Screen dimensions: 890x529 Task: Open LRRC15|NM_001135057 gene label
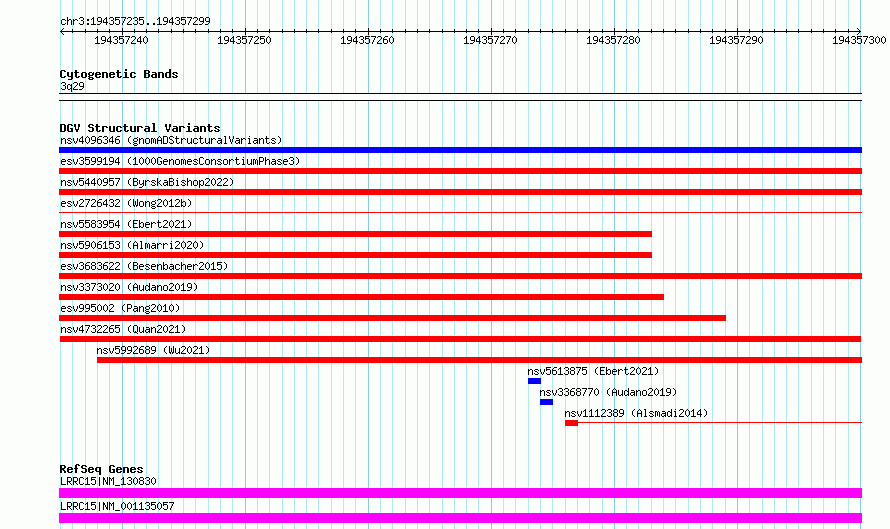pyautogui.click(x=117, y=506)
